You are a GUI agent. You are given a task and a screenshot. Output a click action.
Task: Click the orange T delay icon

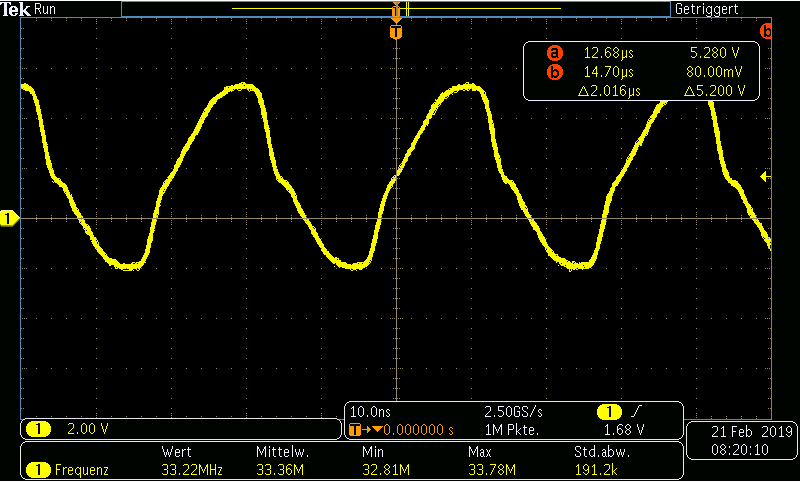click(x=355, y=430)
